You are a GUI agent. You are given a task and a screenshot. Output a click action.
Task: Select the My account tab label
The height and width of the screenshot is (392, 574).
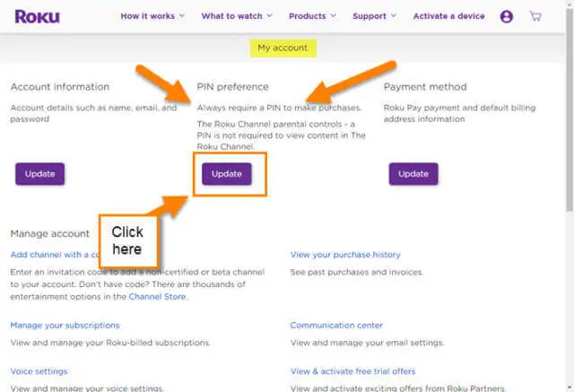pos(283,48)
